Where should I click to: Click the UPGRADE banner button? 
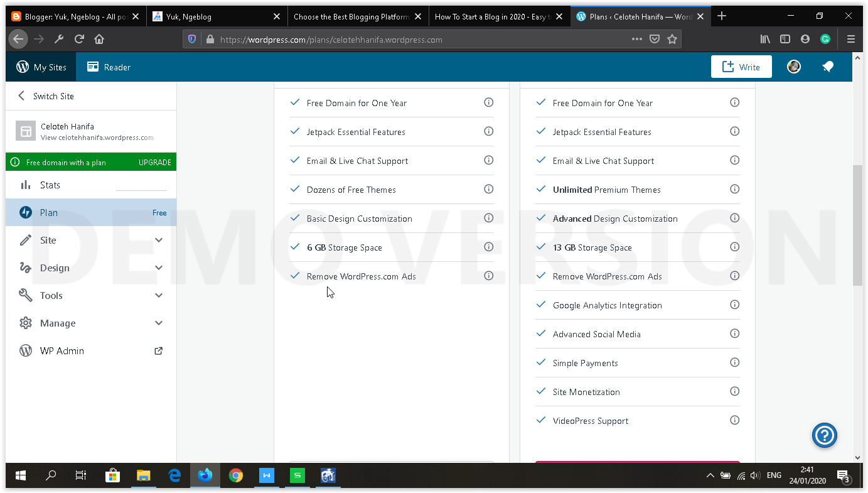click(155, 163)
